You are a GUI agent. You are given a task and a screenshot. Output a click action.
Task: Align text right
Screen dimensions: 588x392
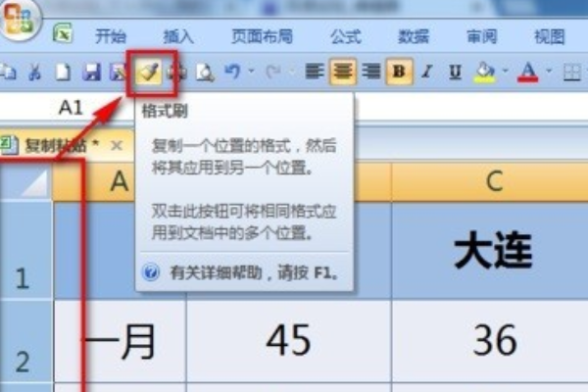click(371, 71)
